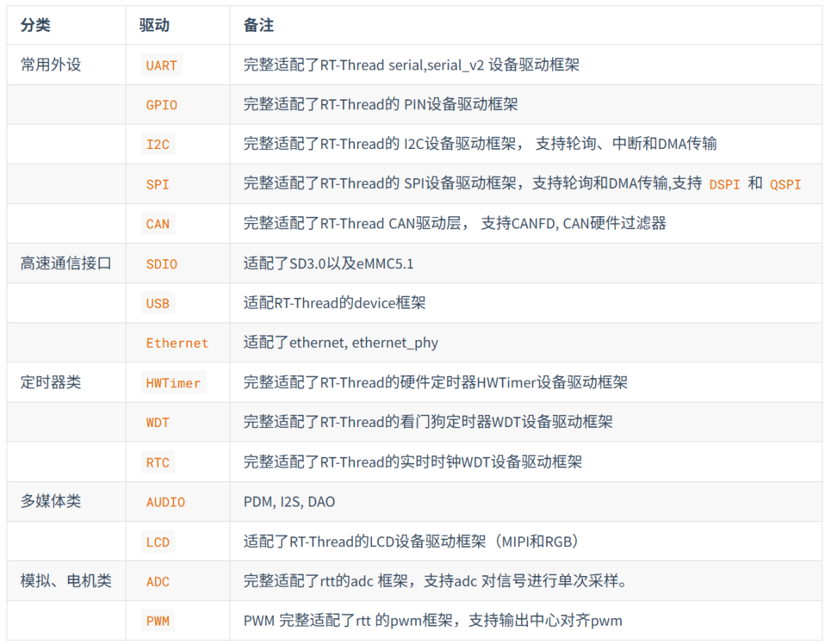Click the LCD tag in driver column
825x644 pixels.
[157, 542]
